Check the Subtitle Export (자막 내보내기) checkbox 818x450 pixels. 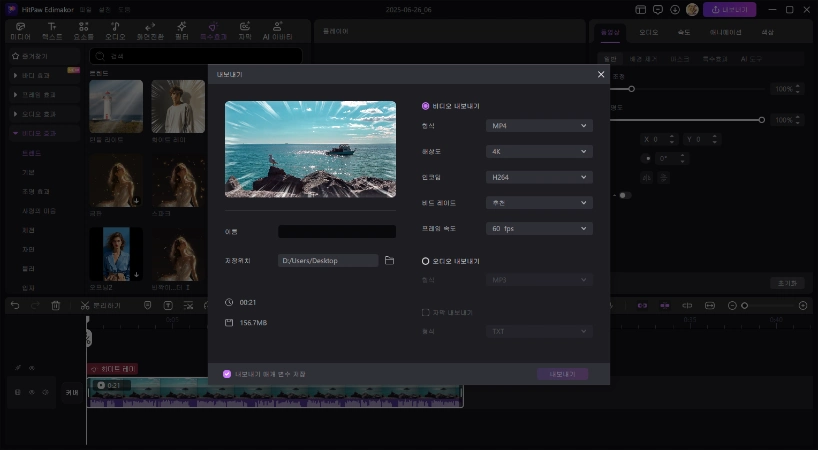point(425,312)
